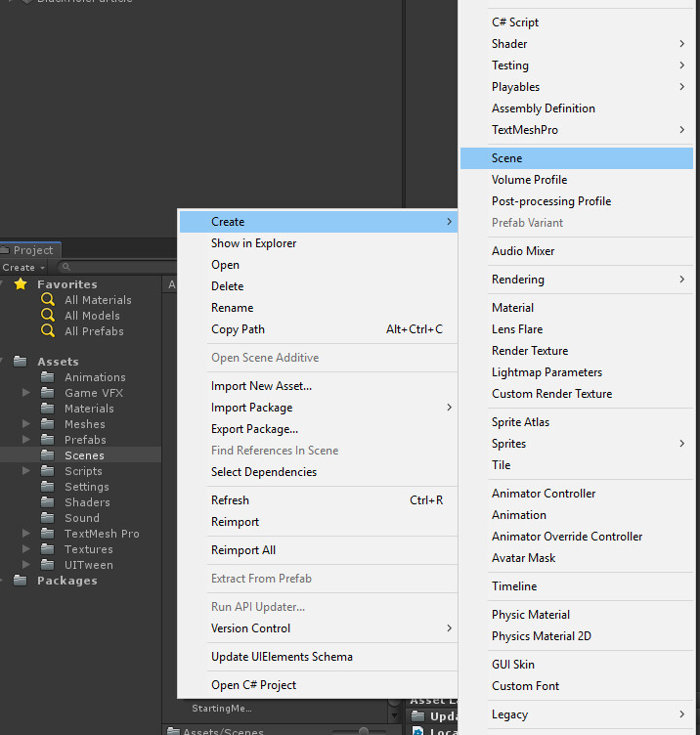The height and width of the screenshot is (735, 700).
Task: Click the All Prefabs search icon
Action: [47, 330]
